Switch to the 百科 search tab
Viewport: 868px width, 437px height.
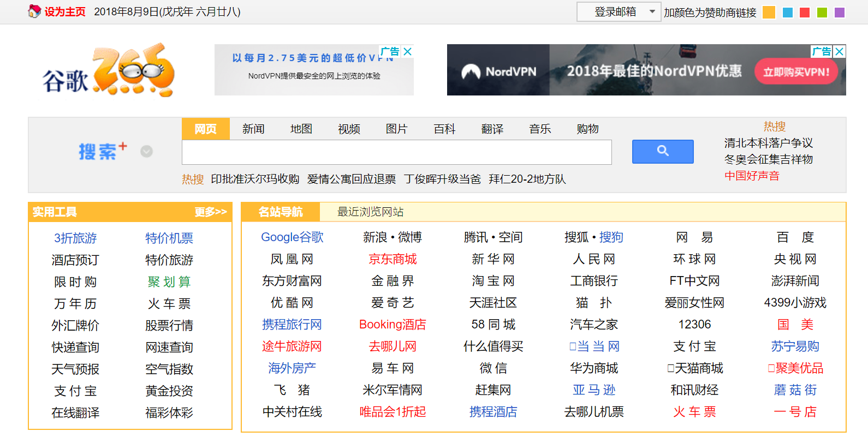click(444, 129)
